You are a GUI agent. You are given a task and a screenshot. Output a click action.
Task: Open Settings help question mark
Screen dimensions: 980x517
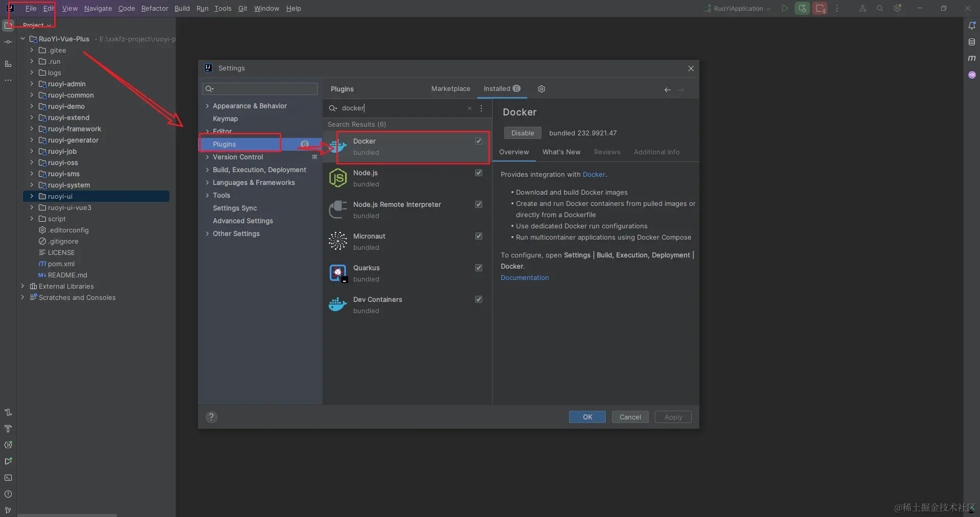pyautogui.click(x=211, y=417)
